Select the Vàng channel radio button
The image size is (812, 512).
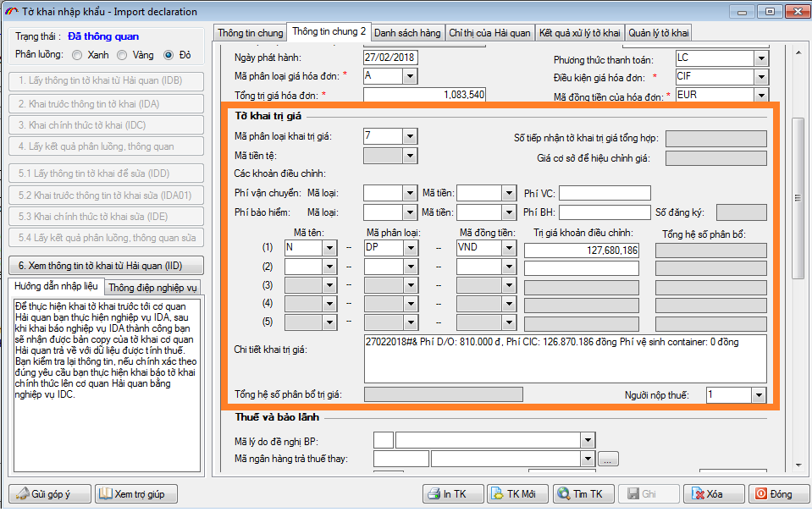pos(123,55)
